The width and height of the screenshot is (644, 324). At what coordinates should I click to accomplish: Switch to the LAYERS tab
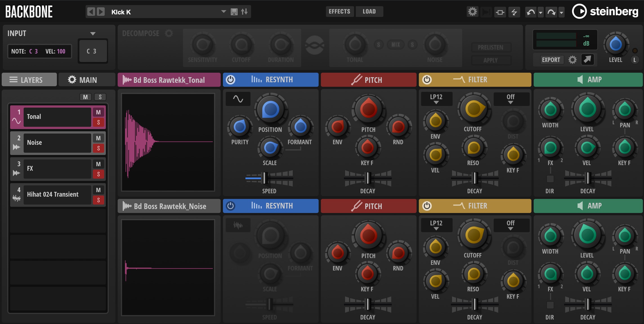point(29,80)
